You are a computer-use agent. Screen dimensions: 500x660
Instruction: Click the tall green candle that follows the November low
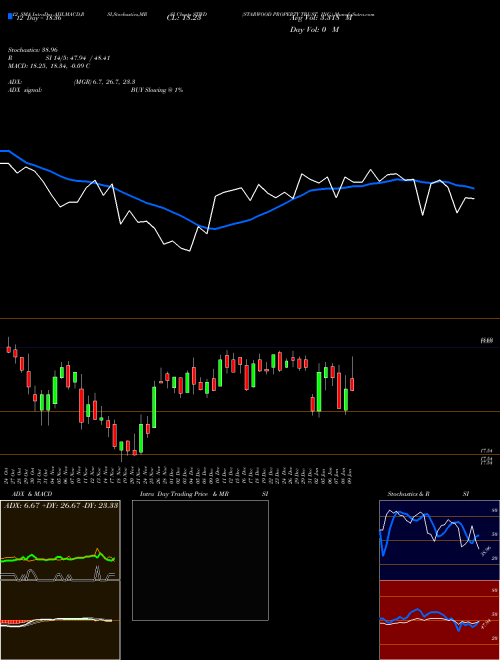click(154, 407)
